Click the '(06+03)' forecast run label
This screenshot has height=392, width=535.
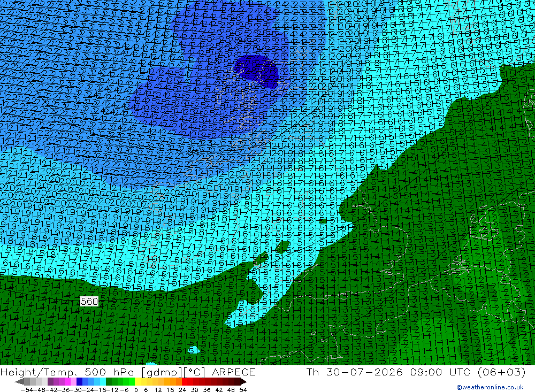pos(502,372)
